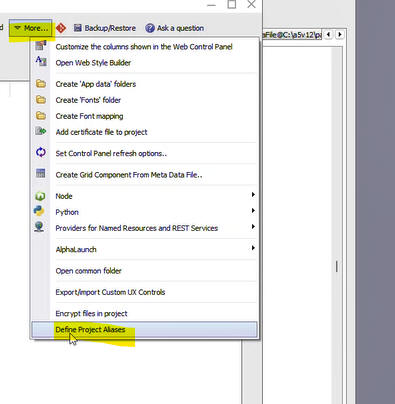Expand Providers submenu arrow
This screenshot has height=404, width=395.
(253, 226)
